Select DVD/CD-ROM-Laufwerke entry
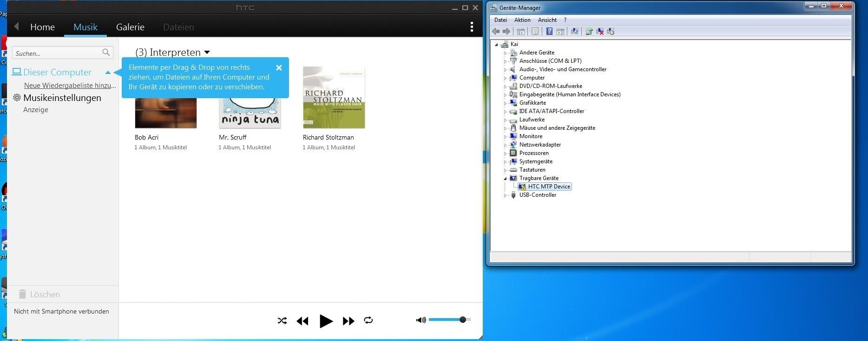The width and height of the screenshot is (868, 341). click(x=551, y=86)
